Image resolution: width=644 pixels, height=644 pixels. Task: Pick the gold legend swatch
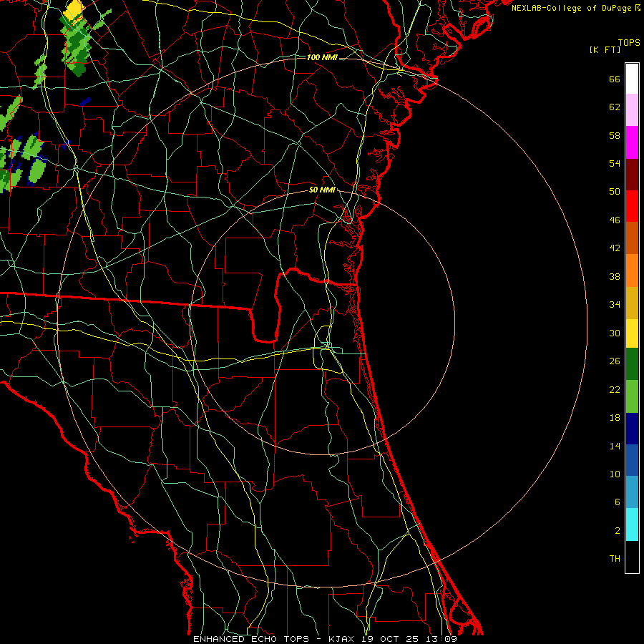tap(632, 303)
